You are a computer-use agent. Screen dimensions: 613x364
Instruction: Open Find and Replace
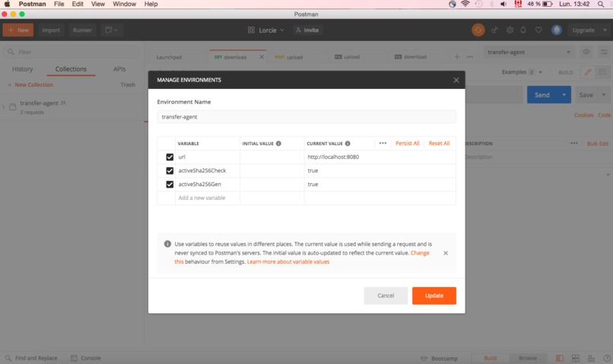click(31, 358)
